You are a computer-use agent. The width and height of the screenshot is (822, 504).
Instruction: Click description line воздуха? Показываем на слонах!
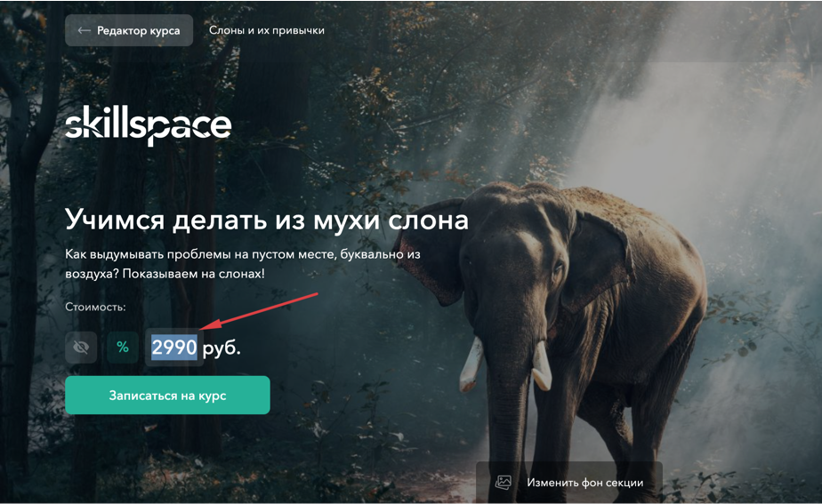tap(165, 274)
